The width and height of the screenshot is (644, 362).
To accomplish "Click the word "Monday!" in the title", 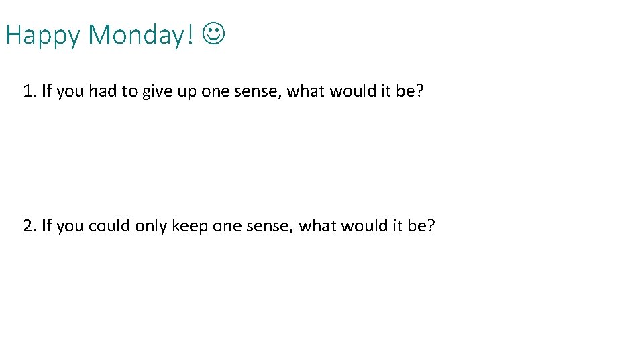I will pyautogui.click(x=142, y=35).
